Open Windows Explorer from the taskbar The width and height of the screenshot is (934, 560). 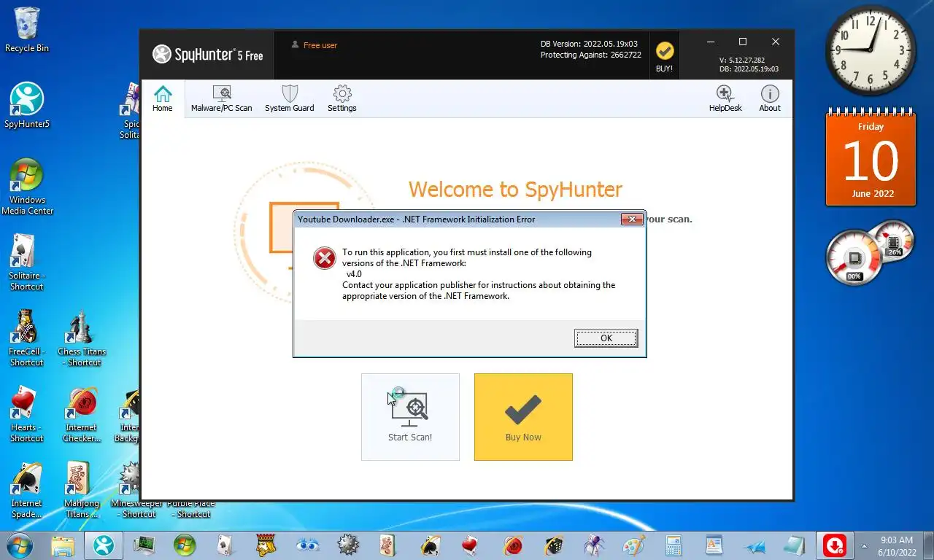63,545
